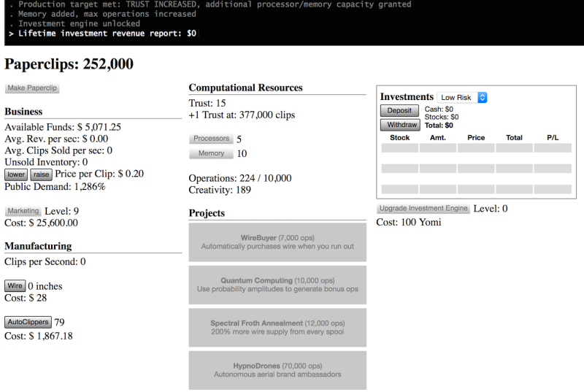Add a Memory upgrade
Viewport: 584px width, 392px height.
pos(211,153)
